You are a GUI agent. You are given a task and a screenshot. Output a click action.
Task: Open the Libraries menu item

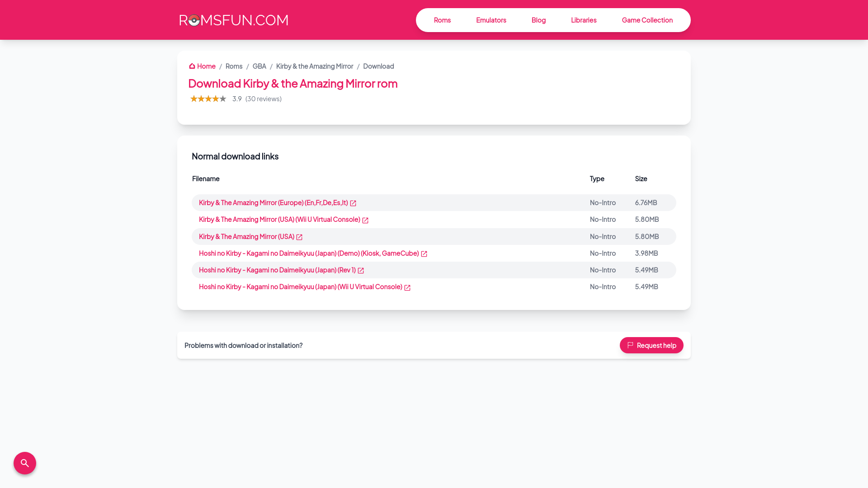(584, 20)
